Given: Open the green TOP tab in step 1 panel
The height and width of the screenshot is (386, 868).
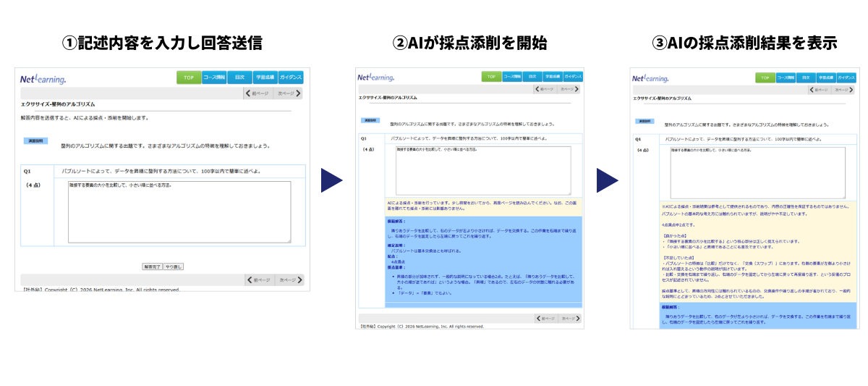Looking at the screenshot, I should coord(188,77).
